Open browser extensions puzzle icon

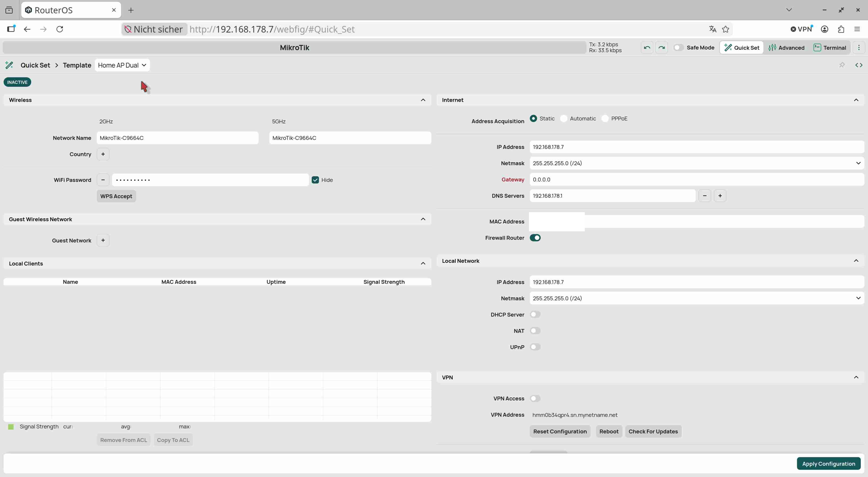point(841,29)
